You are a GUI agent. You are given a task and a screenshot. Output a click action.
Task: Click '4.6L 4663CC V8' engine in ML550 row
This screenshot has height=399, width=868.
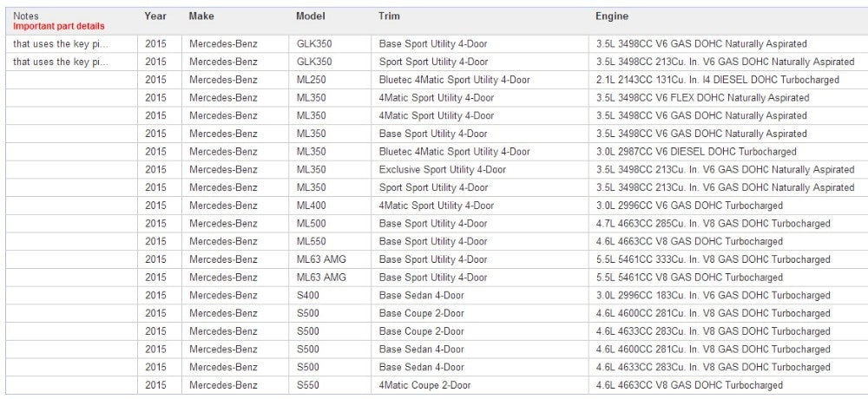(x=689, y=241)
